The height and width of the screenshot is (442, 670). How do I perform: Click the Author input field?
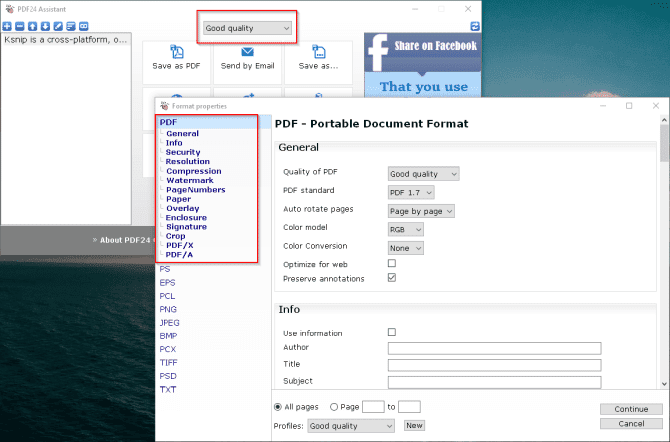coord(494,348)
